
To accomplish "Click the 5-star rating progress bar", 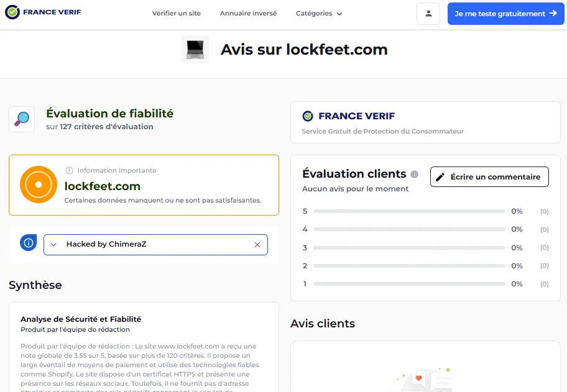I will click(410, 211).
